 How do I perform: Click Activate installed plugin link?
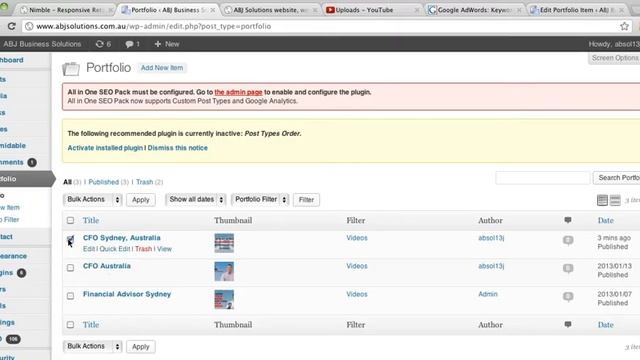[105, 148]
